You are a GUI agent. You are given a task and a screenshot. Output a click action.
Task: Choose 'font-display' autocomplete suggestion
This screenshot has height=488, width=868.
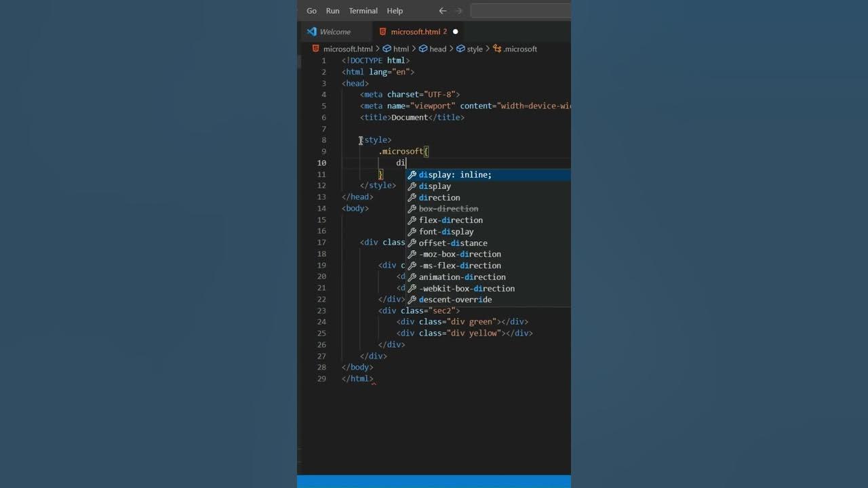click(488, 232)
